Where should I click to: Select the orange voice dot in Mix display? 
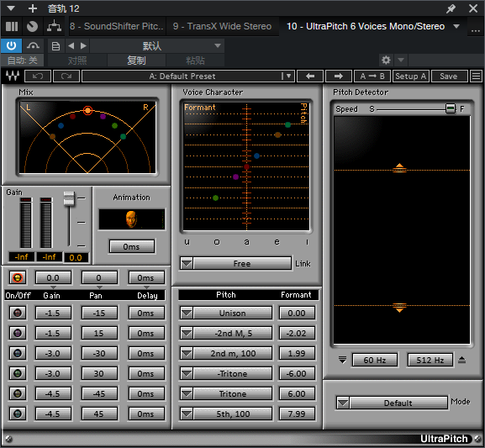point(87,110)
